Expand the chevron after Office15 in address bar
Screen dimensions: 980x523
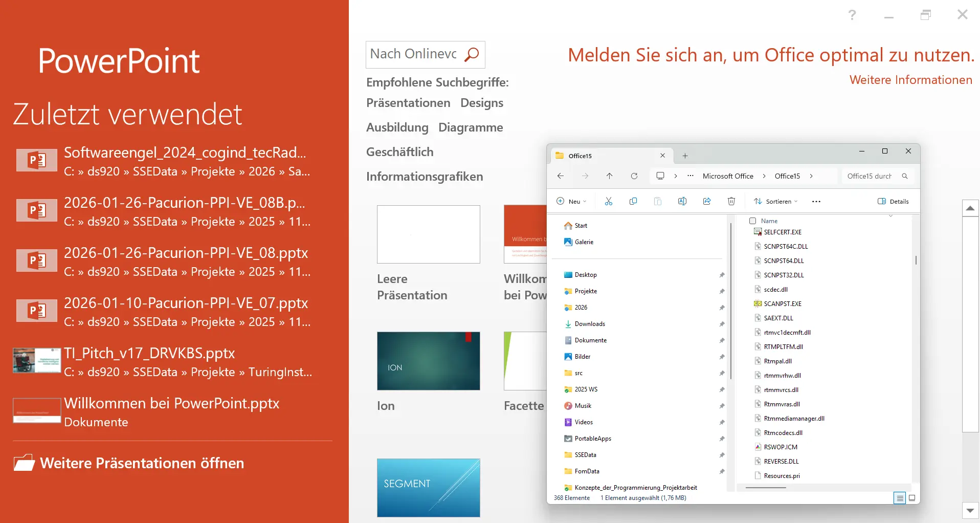point(811,176)
